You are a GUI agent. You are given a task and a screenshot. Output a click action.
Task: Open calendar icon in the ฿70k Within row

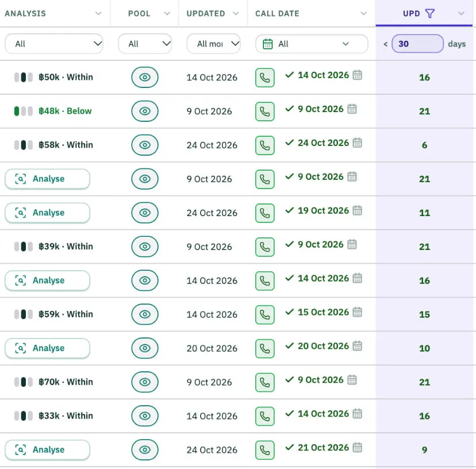(x=352, y=379)
